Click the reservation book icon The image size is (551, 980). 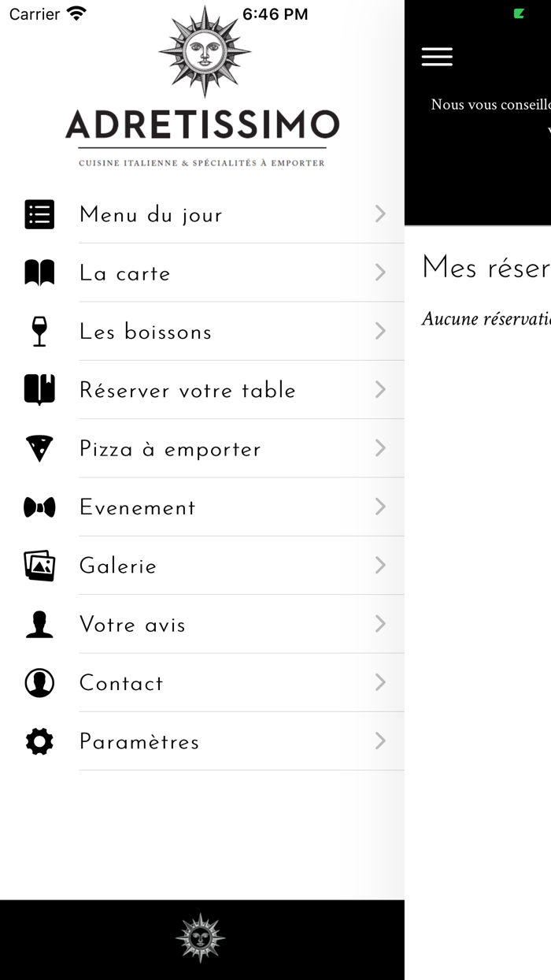39,390
